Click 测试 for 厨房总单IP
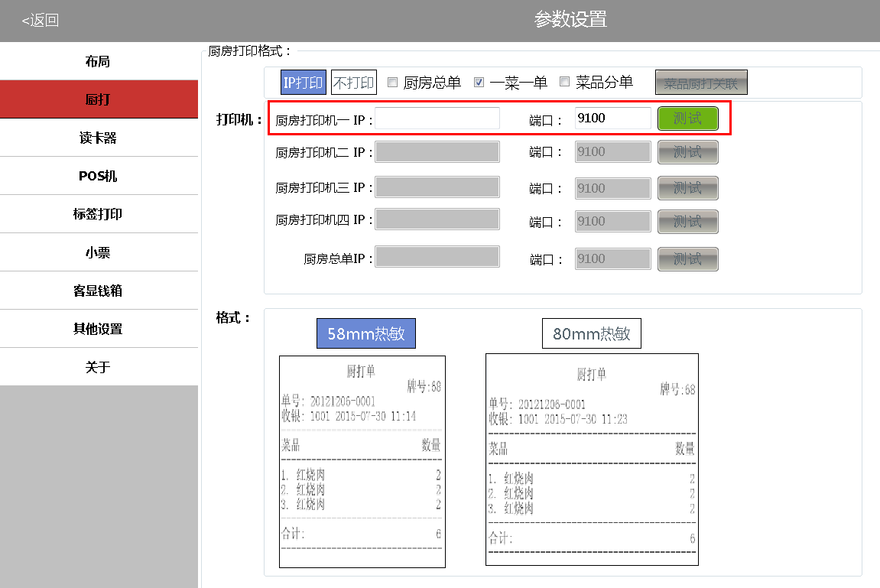Image resolution: width=880 pixels, height=588 pixels. click(x=687, y=259)
